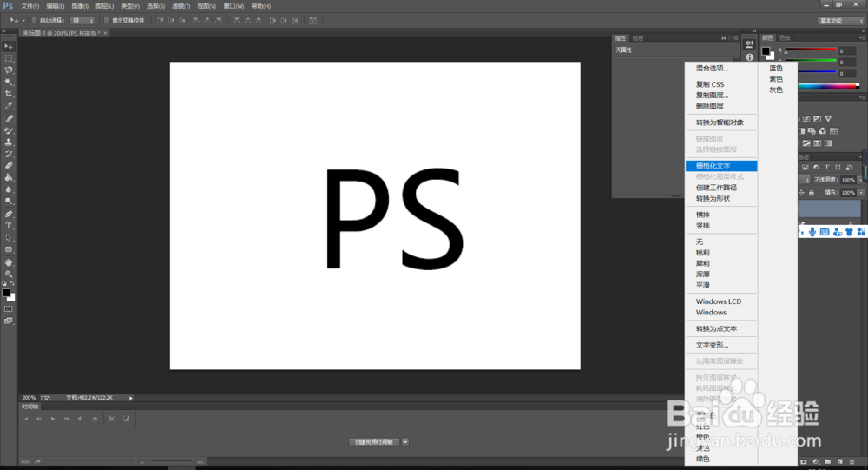Select the Dodge tool

tap(9, 202)
